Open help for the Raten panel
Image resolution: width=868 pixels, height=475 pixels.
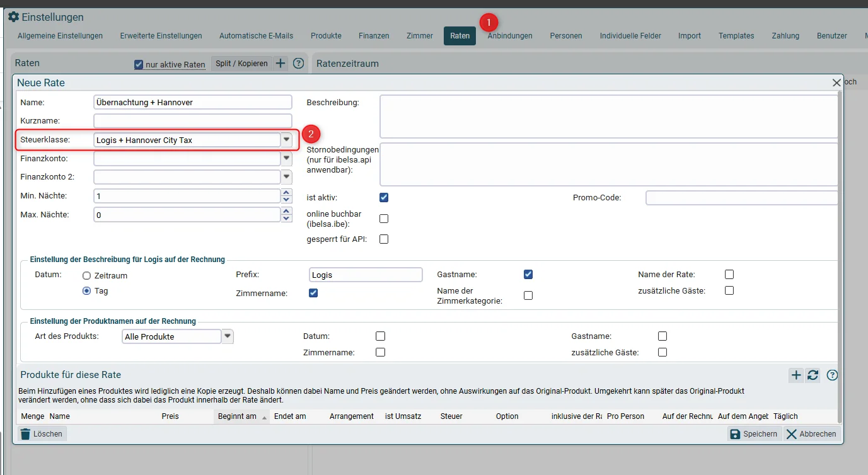tap(299, 64)
